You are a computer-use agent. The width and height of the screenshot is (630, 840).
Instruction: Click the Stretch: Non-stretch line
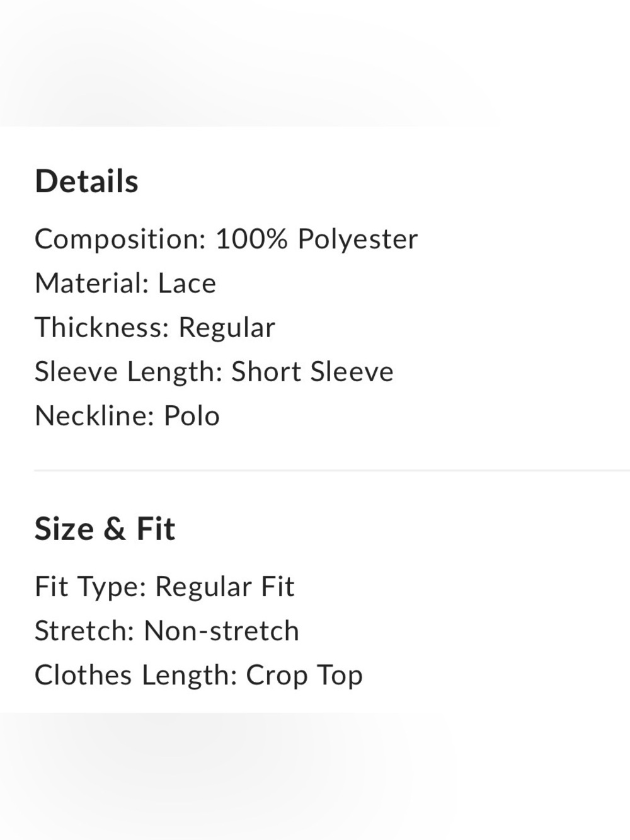(x=167, y=631)
